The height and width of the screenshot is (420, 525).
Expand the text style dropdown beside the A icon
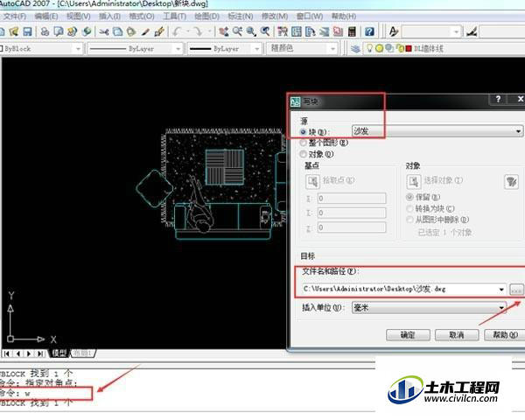pos(456,32)
